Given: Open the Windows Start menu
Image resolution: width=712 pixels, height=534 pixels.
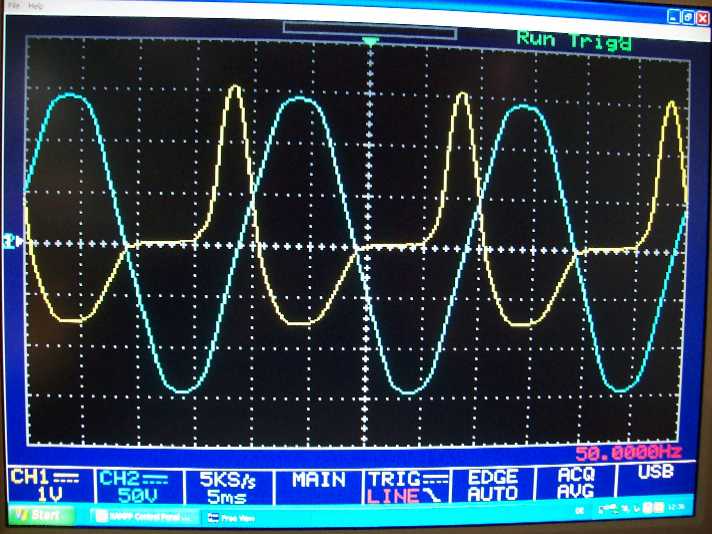Looking at the screenshot, I should coord(38,516).
